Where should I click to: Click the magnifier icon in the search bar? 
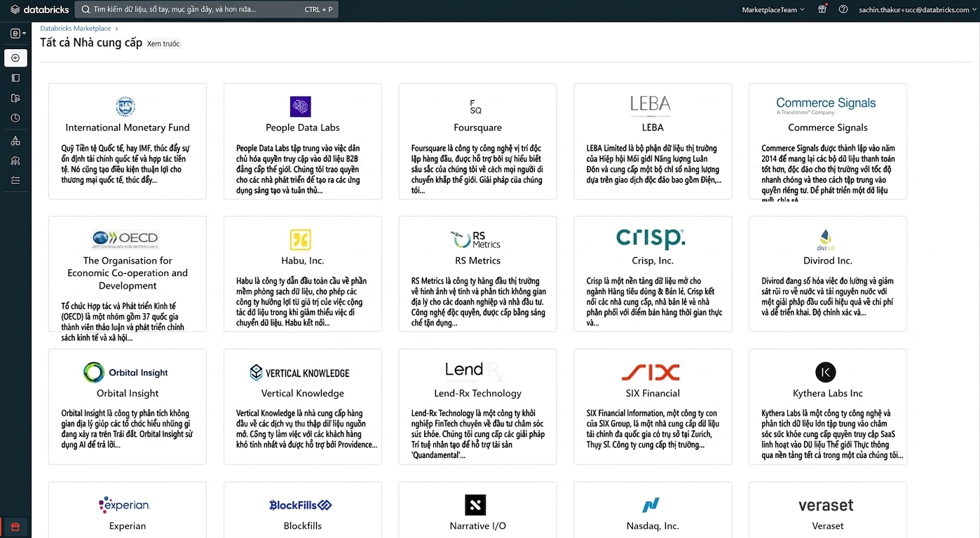(86, 10)
